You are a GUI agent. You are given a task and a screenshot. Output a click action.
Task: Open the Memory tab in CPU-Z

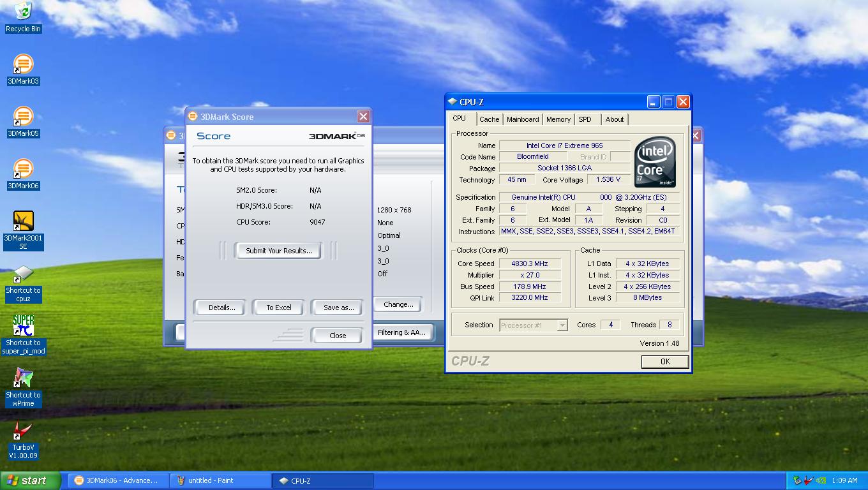tap(558, 119)
